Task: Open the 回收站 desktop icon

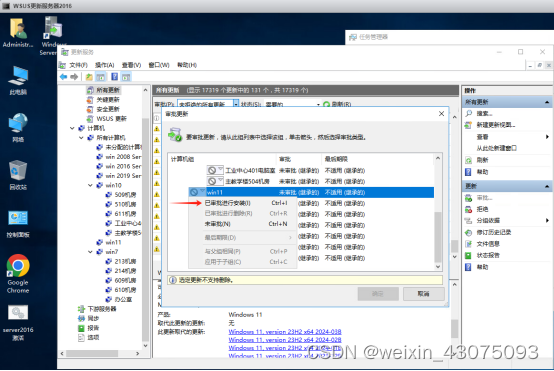Action: coord(18,175)
